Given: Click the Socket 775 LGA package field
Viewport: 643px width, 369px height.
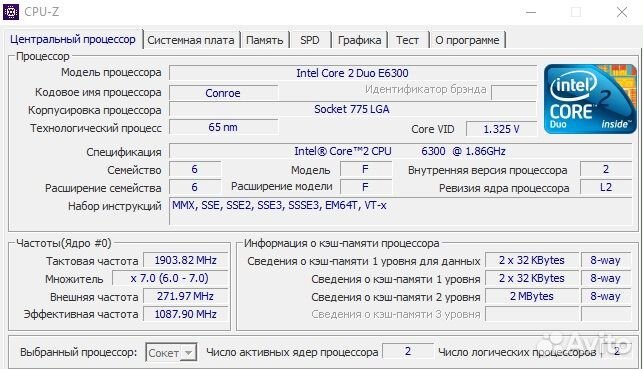Looking at the screenshot, I should click(x=353, y=109).
